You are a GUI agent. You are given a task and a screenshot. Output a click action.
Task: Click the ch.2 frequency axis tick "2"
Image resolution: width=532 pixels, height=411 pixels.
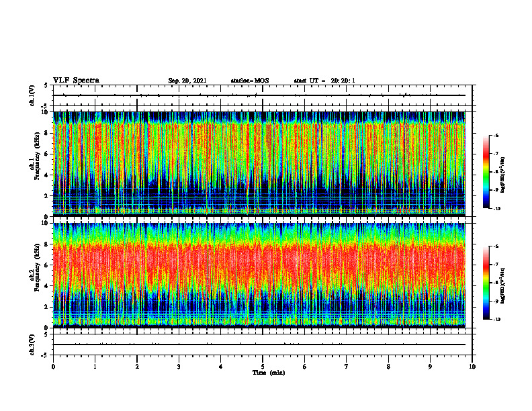tap(47, 307)
